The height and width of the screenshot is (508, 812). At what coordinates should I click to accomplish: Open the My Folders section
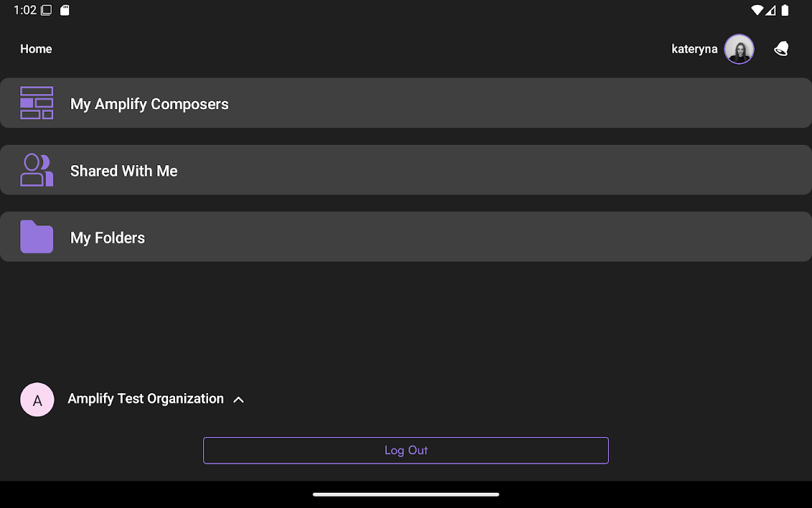coord(406,236)
